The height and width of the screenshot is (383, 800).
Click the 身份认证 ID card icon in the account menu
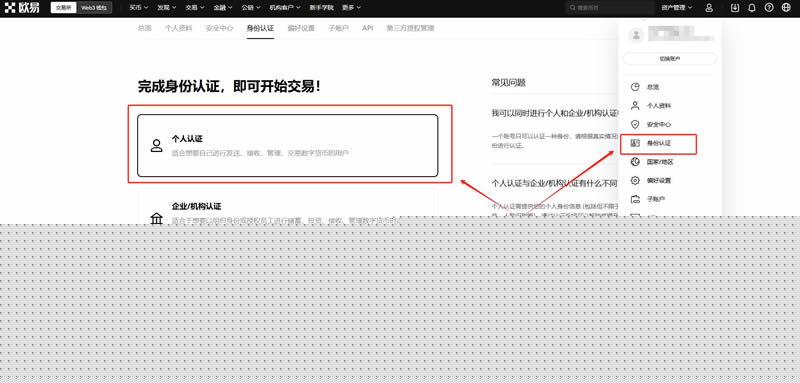(635, 143)
